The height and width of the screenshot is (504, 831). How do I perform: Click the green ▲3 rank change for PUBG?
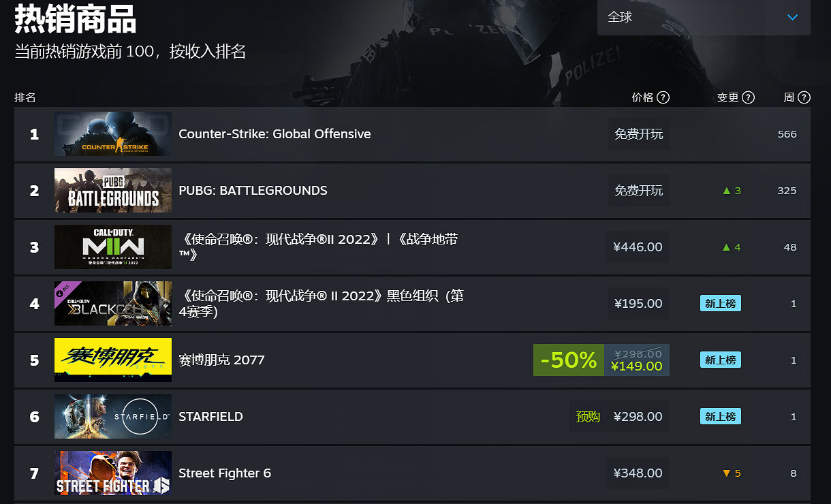pyautogui.click(x=731, y=191)
